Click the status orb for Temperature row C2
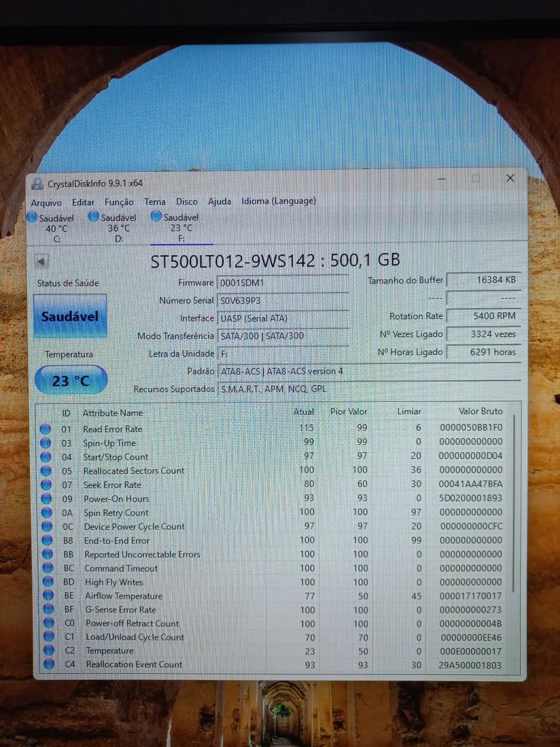The height and width of the screenshot is (747, 560). click(50, 651)
